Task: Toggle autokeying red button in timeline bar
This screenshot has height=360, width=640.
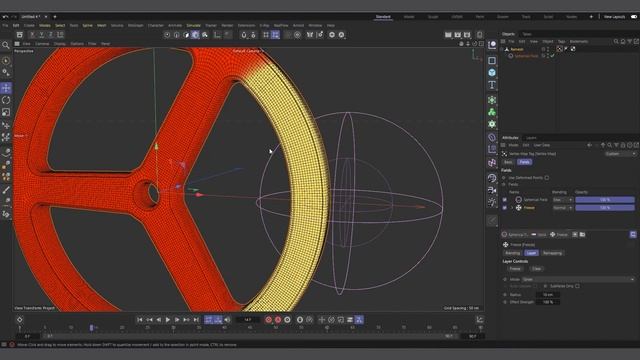Action: point(278,320)
